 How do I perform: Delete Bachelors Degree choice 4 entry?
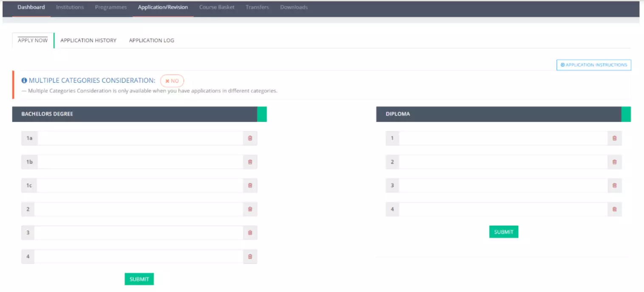(250, 256)
